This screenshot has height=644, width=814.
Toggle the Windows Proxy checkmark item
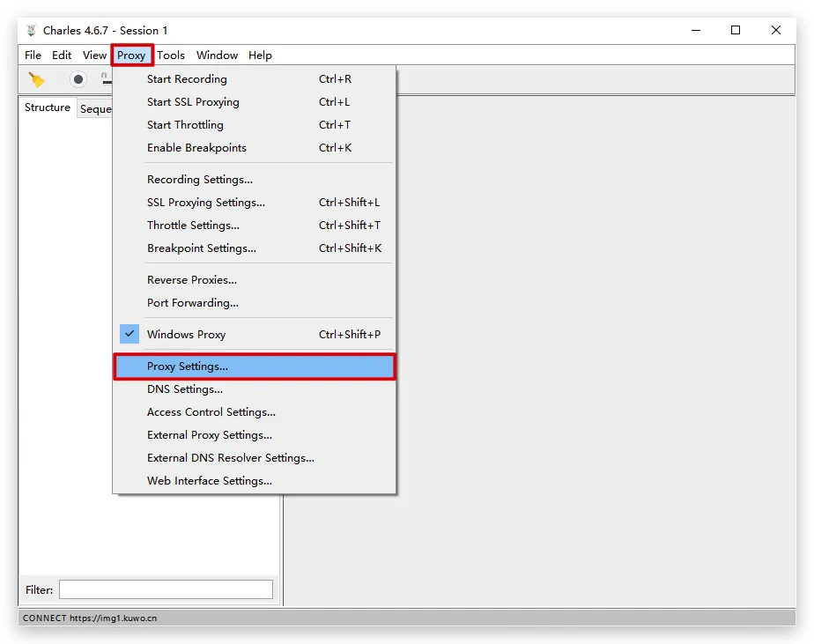pyautogui.click(x=186, y=335)
